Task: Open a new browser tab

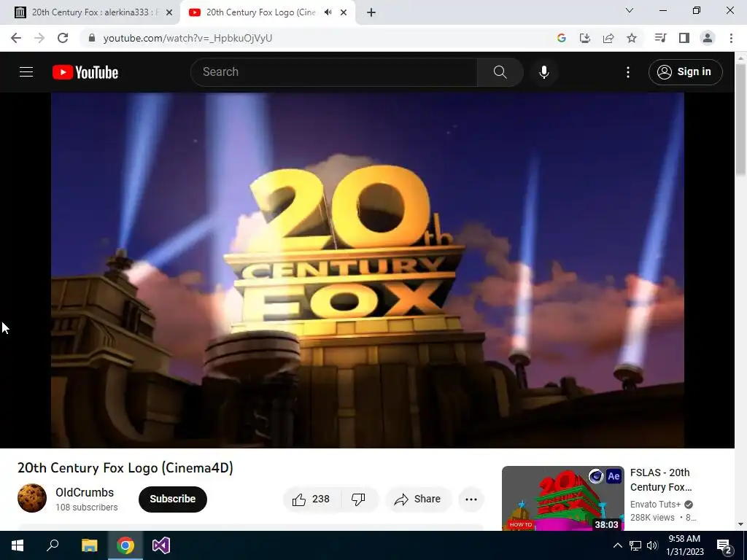Action: [371, 13]
